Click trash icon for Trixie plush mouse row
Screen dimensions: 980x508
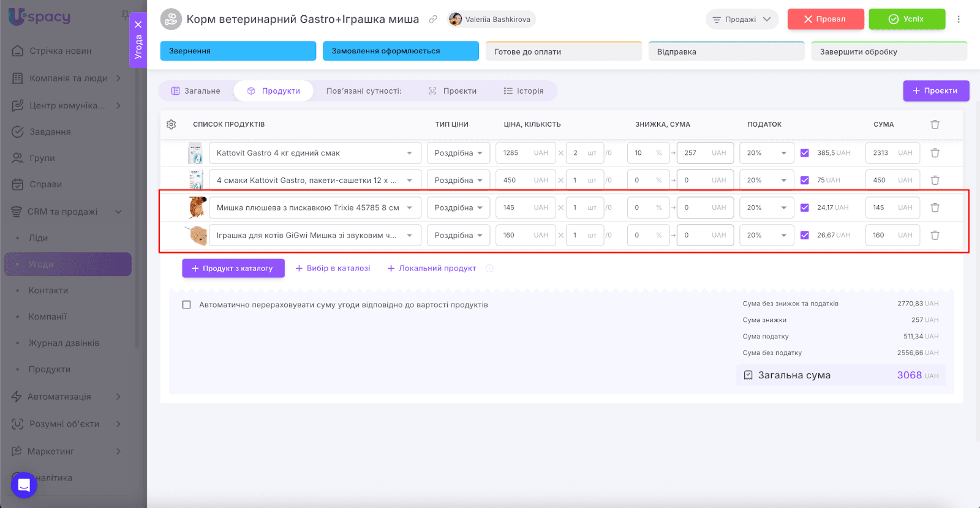click(x=935, y=207)
